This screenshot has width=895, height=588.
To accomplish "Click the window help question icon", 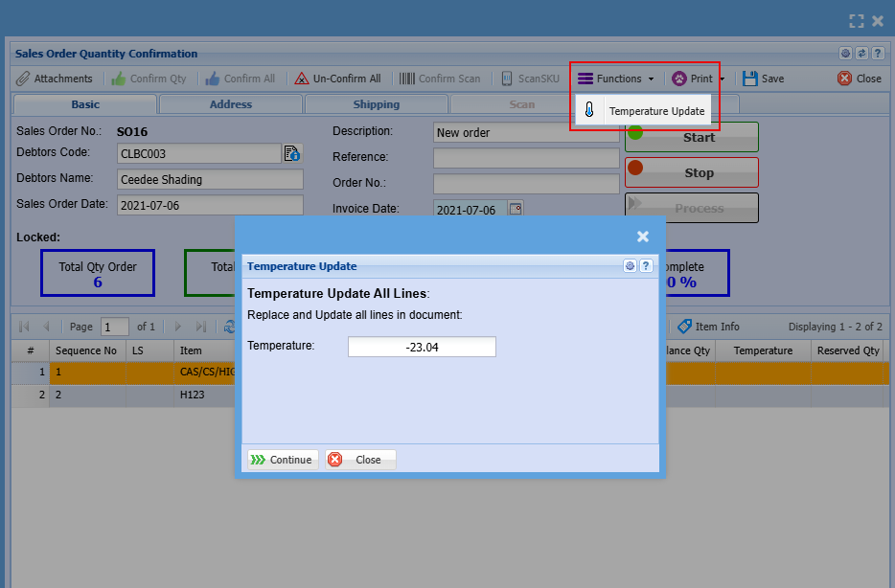I will (x=878, y=53).
